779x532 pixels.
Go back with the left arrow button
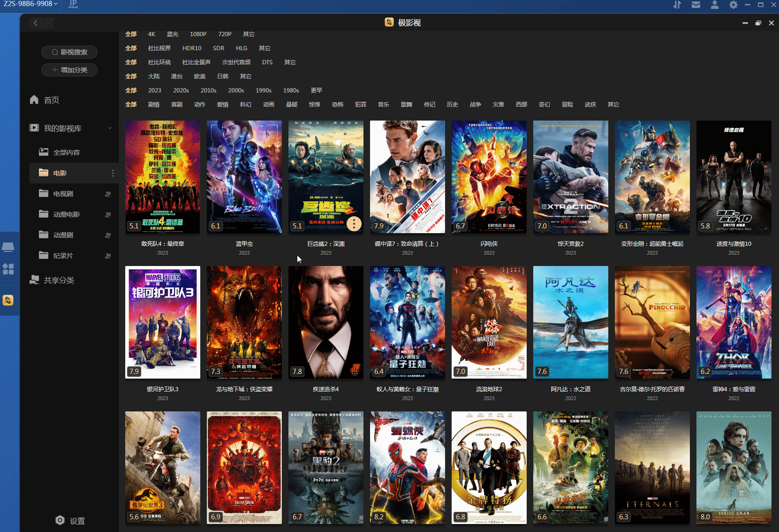pos(36,23)
